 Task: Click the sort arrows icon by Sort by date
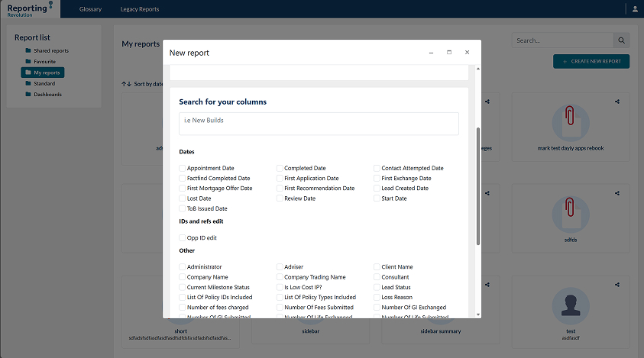click(126, 84)
